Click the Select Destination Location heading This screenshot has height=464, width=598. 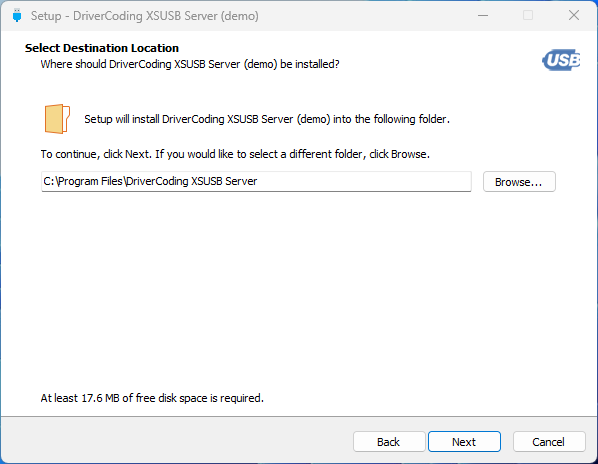click(102, 48)
